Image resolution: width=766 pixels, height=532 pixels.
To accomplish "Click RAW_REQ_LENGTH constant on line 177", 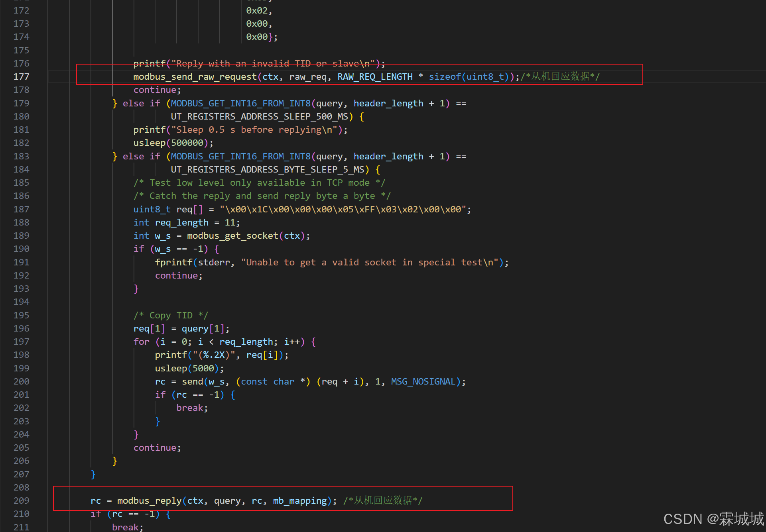I will 375,77.
